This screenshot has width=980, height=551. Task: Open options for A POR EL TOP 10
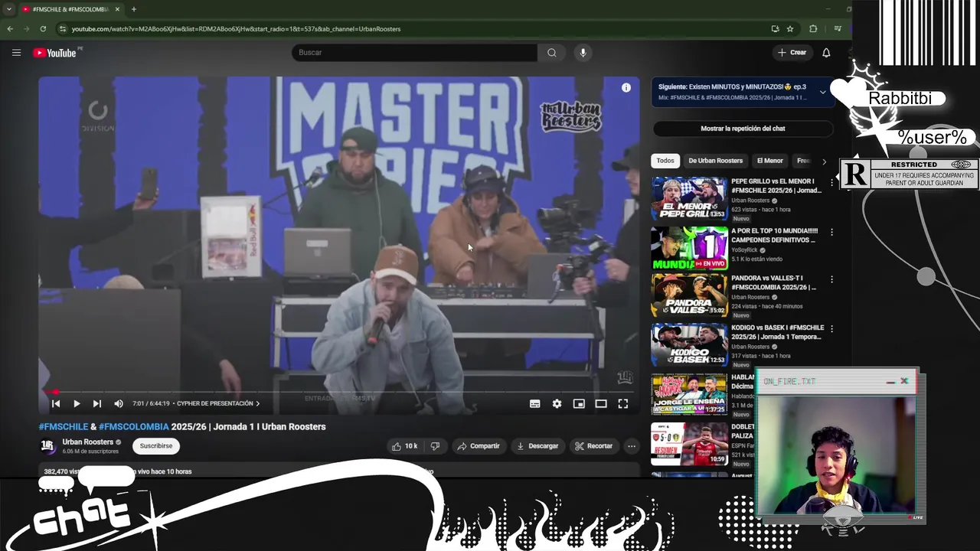pos(831,232)
